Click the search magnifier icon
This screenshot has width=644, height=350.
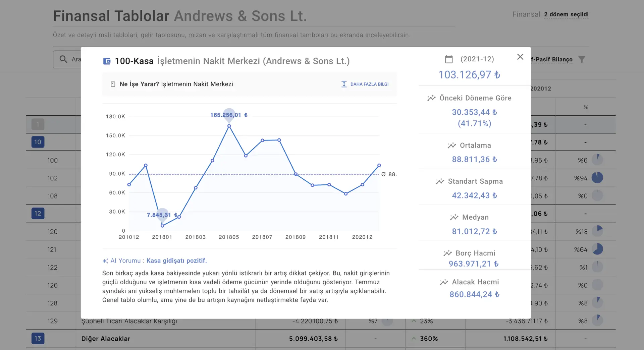point(63,59)
